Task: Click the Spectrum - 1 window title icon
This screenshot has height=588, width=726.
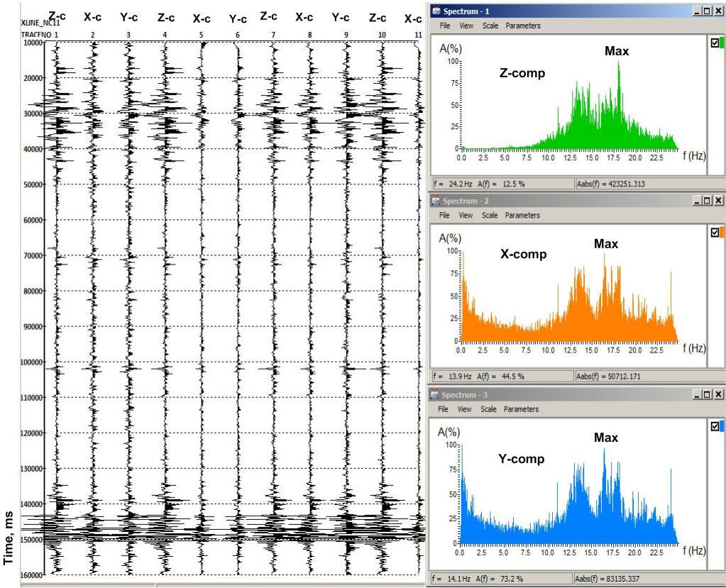Action: pyautogui.click(x=436, y=11)
